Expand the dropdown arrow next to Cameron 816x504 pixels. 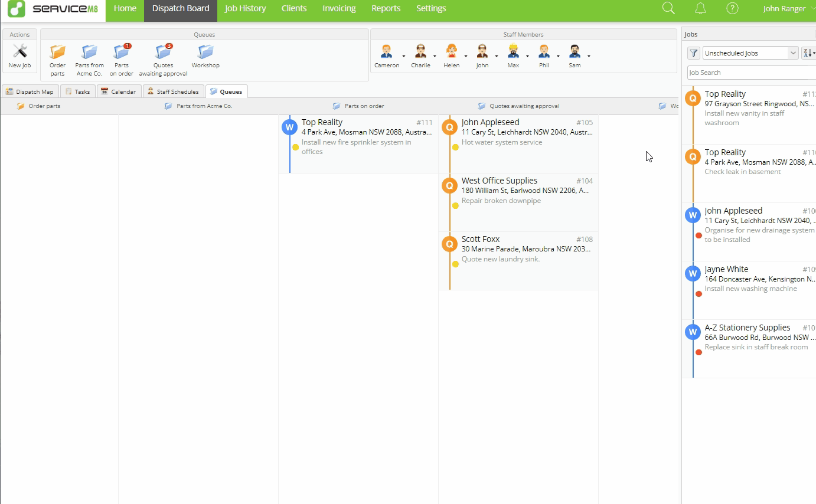pyautogui.click(x=404, y=57)
